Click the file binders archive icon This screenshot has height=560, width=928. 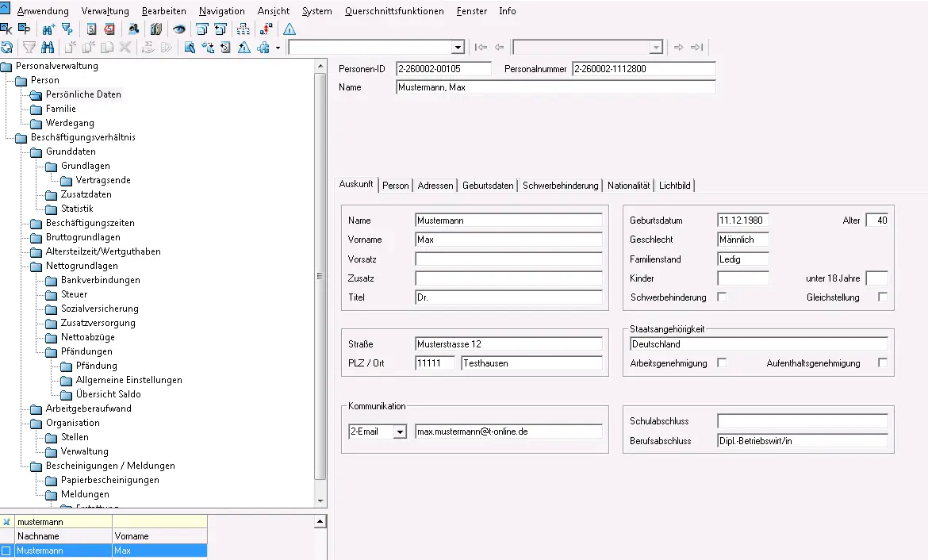click(156, 29)
